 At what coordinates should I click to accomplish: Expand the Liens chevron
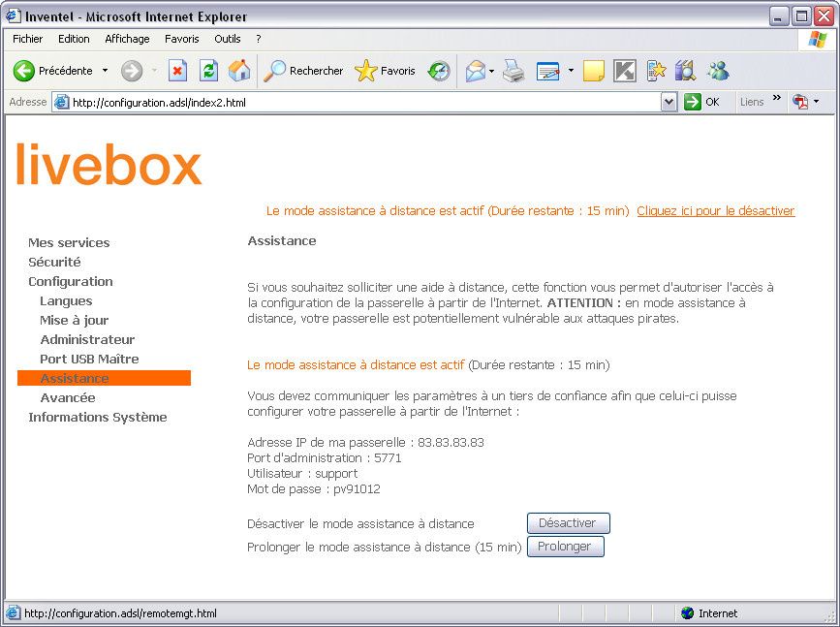point(777,99)
